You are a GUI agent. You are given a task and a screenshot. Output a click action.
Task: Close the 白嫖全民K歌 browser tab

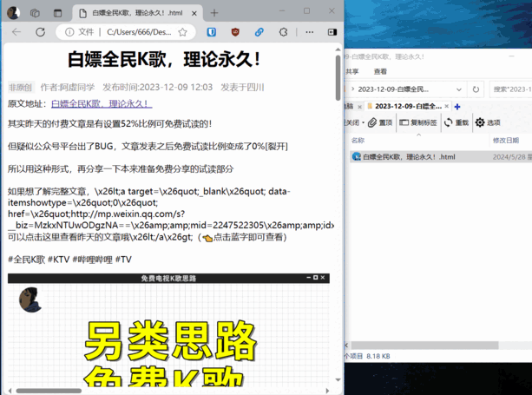(x=194, y=13)
